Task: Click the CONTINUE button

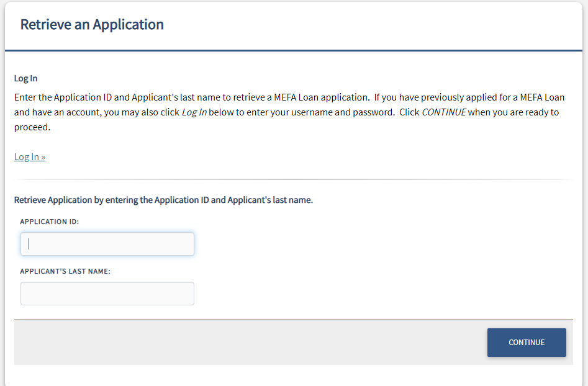Action: coord(527,343)
